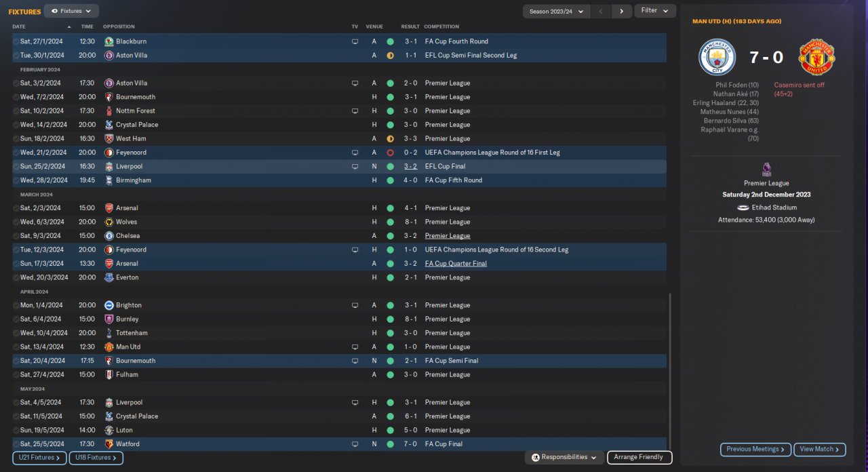Open Previous Meetings

(x=755, y=449)
